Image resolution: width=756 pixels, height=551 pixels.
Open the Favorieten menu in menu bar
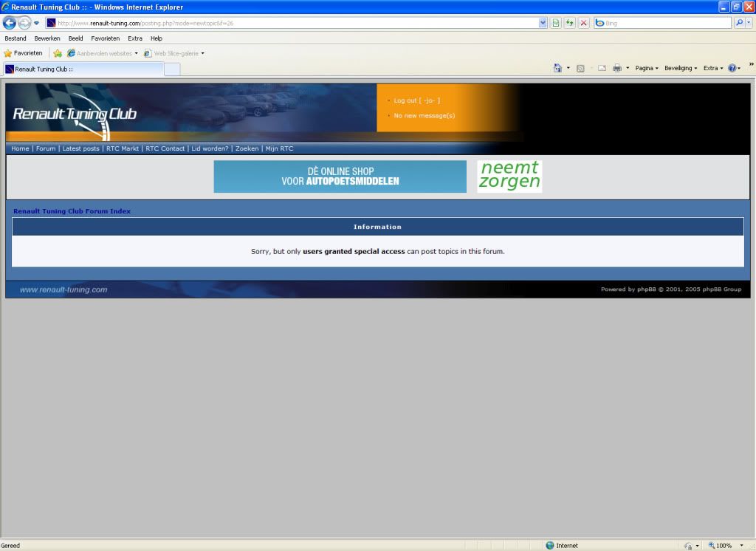(x=105, y=38)
